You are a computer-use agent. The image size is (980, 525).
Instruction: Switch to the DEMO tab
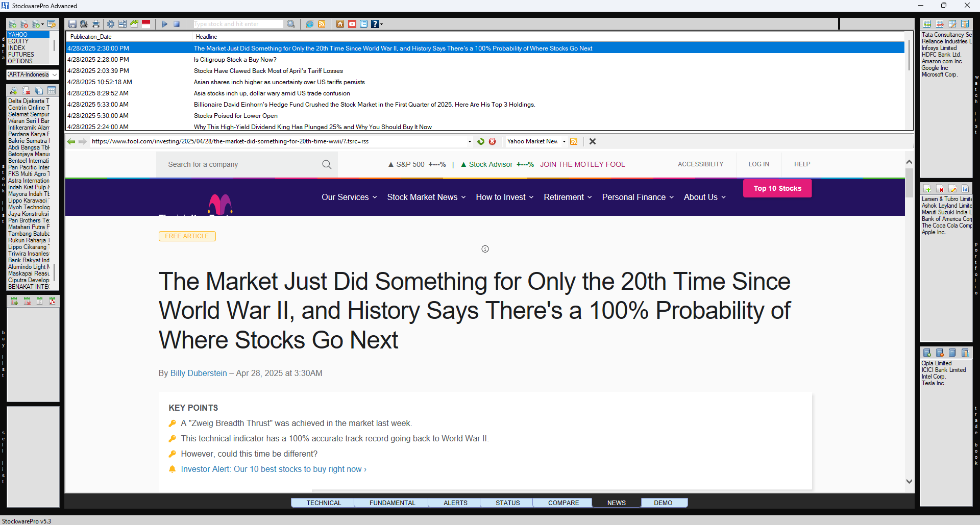pyautogui.click(x=663, y=503)
